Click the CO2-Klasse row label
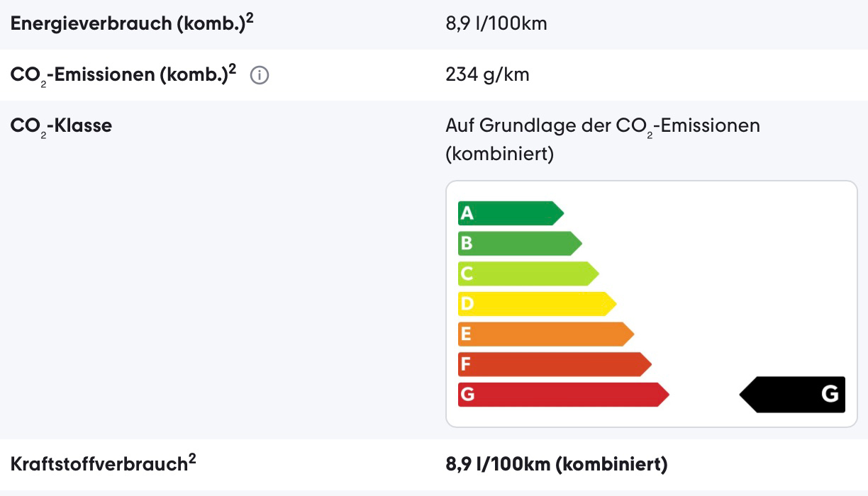This screenshot has height=496, width=868. click(61, 126)
